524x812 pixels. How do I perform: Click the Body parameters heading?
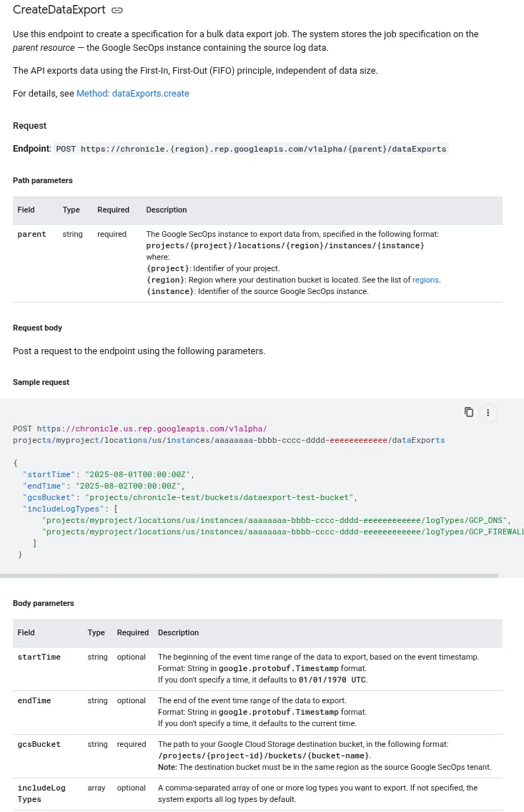[x=44, y=603]
